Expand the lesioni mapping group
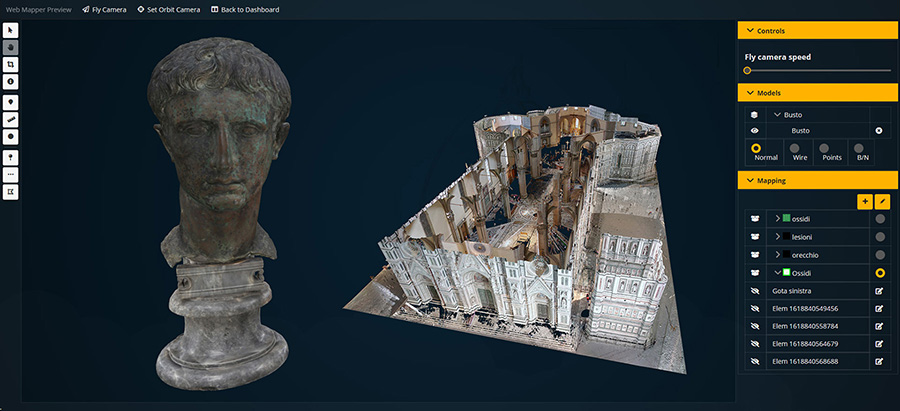 point(778,236)
